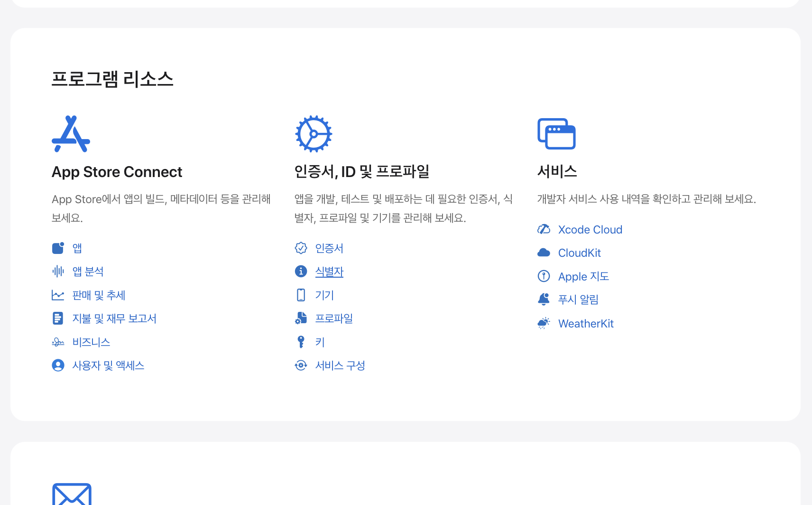Viewport: 812px width, 505px height.
Task: Go to 판매 및 추세
Action: (x=99, y=295)
